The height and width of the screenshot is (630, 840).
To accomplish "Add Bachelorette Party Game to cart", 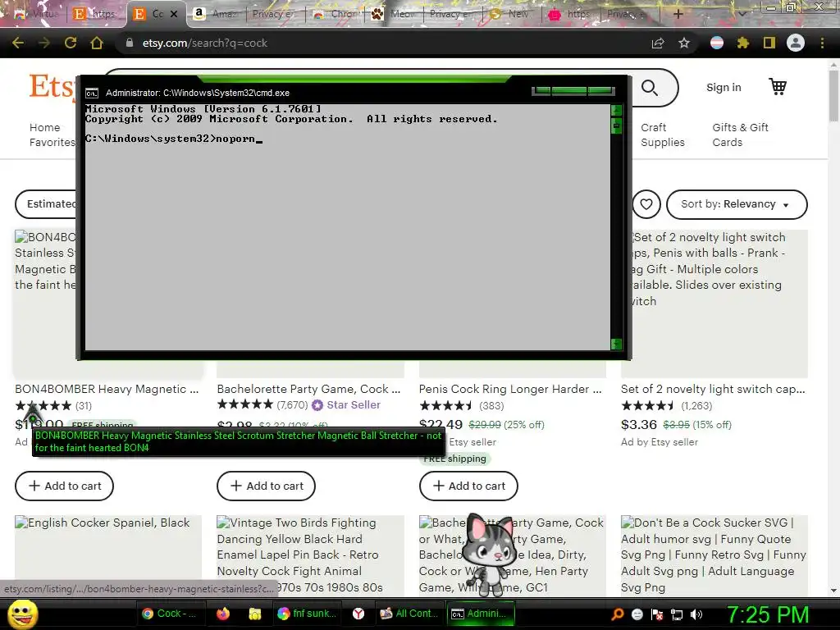I will point(267,486).
